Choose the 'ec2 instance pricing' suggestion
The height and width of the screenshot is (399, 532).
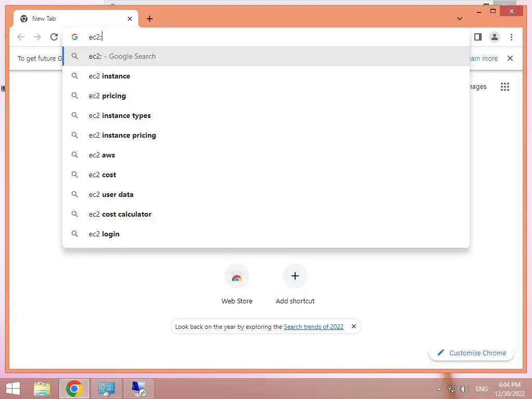coord(267,135)
